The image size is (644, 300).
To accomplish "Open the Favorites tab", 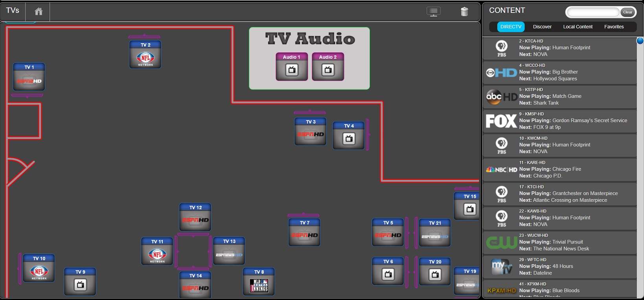I will pos(614,27).
